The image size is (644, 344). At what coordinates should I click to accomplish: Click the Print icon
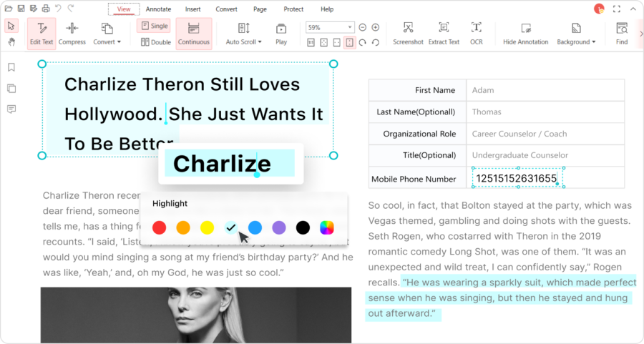click(x=46, y=8)
